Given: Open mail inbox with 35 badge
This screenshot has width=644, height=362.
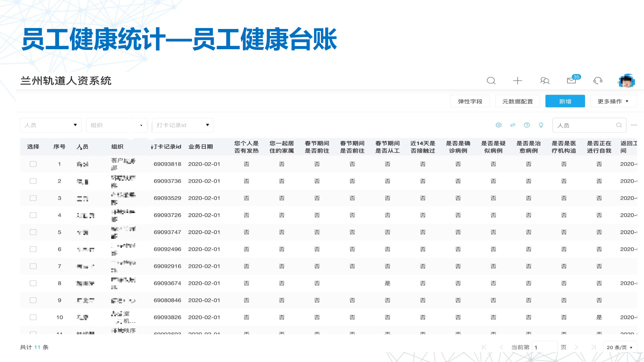Looking at the screenshot, I should tap(572, 80).
